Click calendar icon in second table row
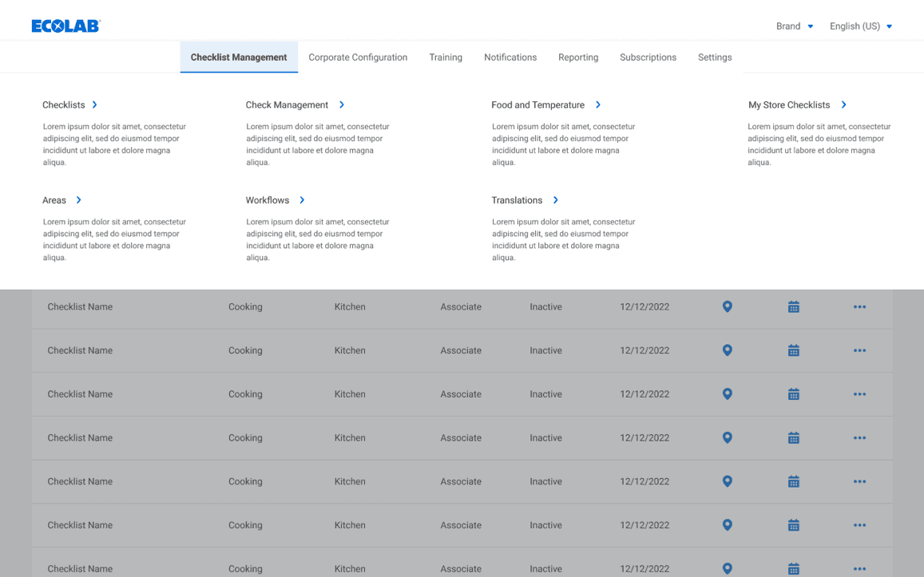 [794, 350]
